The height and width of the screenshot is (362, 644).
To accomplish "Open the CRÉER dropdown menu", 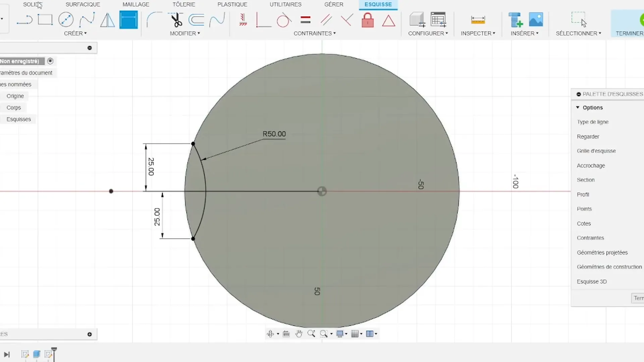I will click(75, 34).
